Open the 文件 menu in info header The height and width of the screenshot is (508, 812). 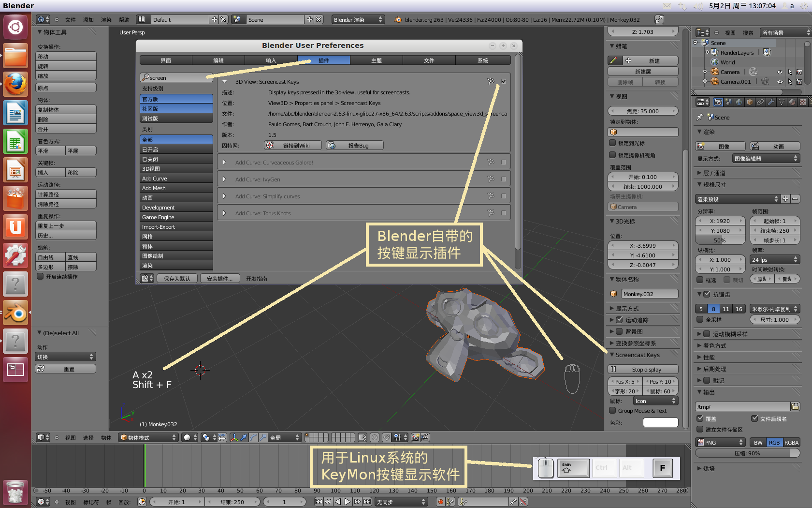click(x=71, y=20)
